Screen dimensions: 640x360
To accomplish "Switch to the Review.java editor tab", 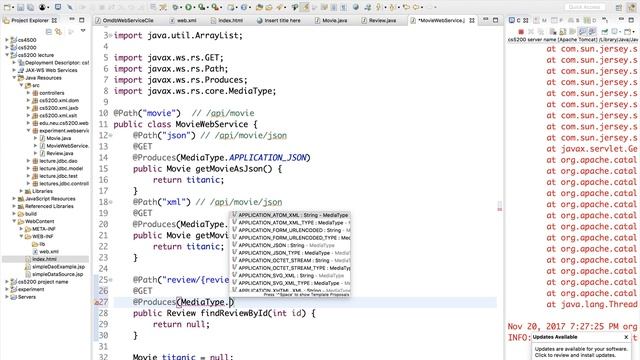I will pos(379,20).
